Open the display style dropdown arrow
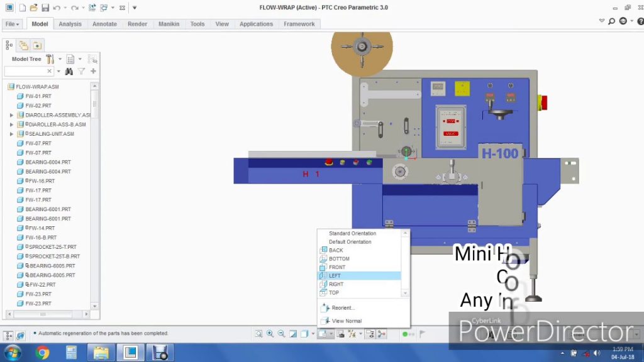This screenshot has width=644, height=362. click(313, 334)
